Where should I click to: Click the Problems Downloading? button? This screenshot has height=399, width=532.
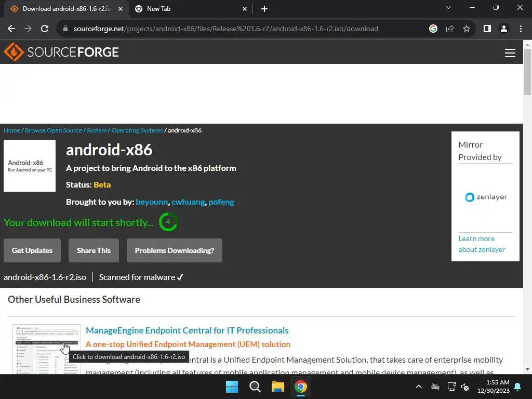pos(175,250)
